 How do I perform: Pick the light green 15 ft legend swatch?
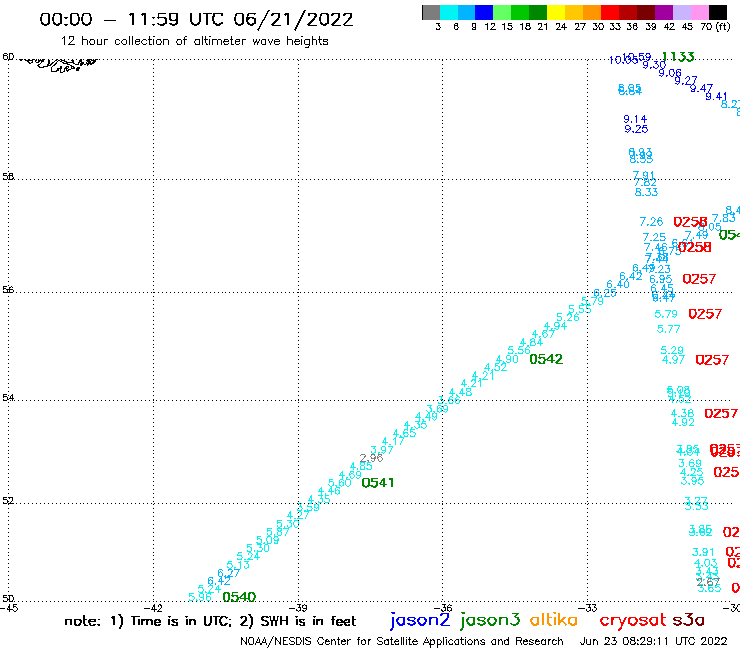502,12
